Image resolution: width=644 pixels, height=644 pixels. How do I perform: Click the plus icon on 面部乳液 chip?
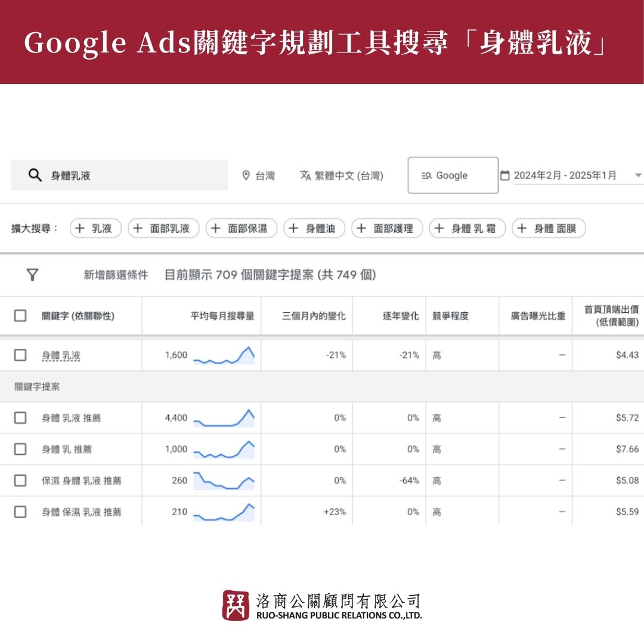tap(138, 228)
